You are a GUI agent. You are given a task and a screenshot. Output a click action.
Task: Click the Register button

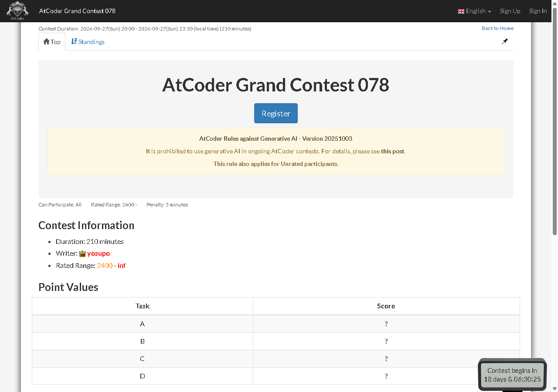[x=276, y=113]
